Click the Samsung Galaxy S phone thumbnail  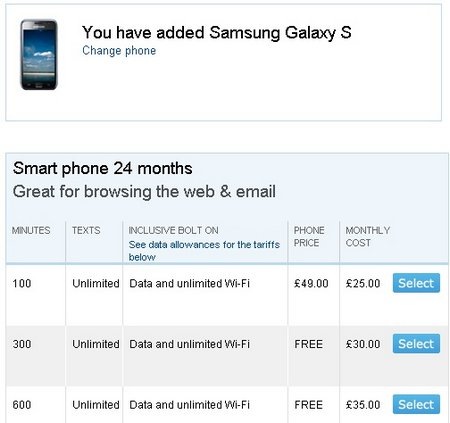coord(39,55)
